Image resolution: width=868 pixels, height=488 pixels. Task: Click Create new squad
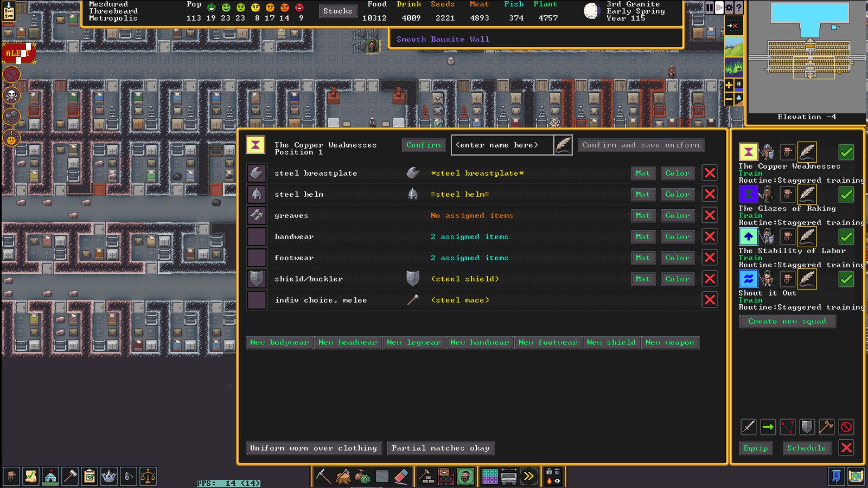click(787, 321)
